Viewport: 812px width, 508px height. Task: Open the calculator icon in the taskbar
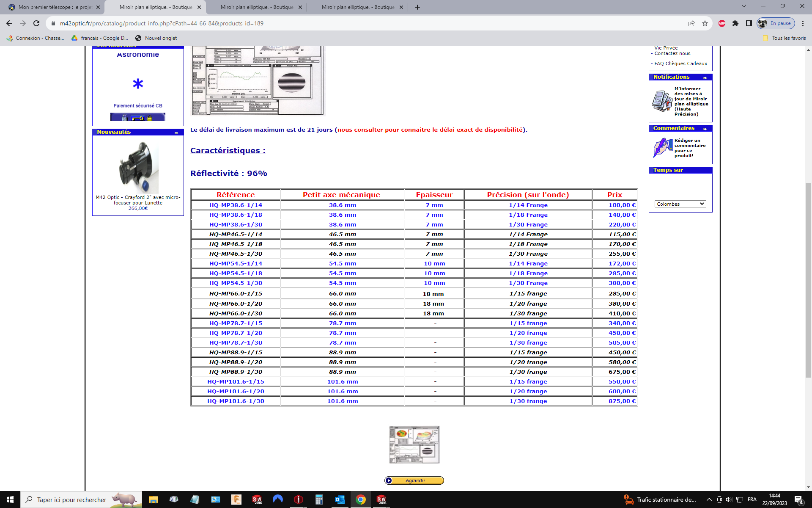(319, 500)
